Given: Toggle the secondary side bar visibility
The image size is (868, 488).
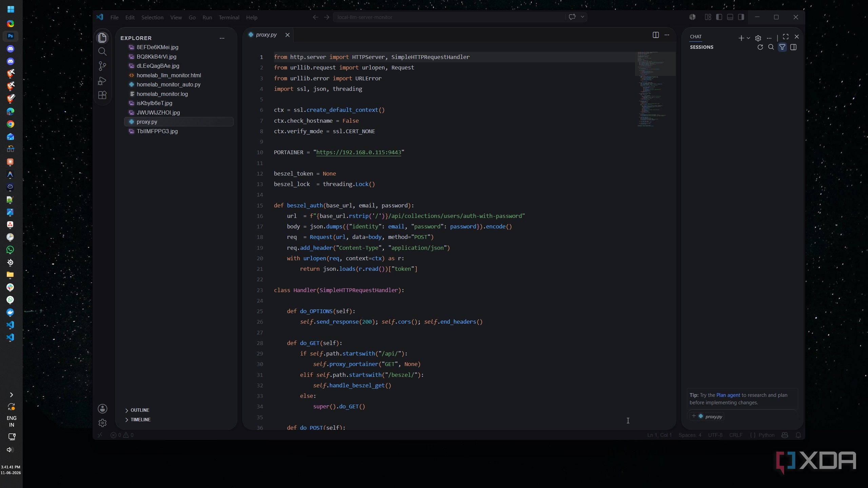Looking at the screenshot, I should point(741,17).
